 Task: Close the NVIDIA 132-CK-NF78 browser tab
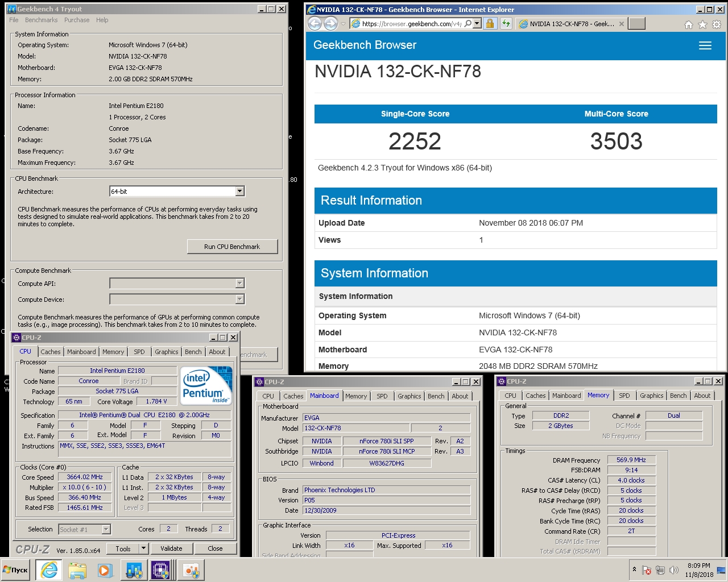622,24
